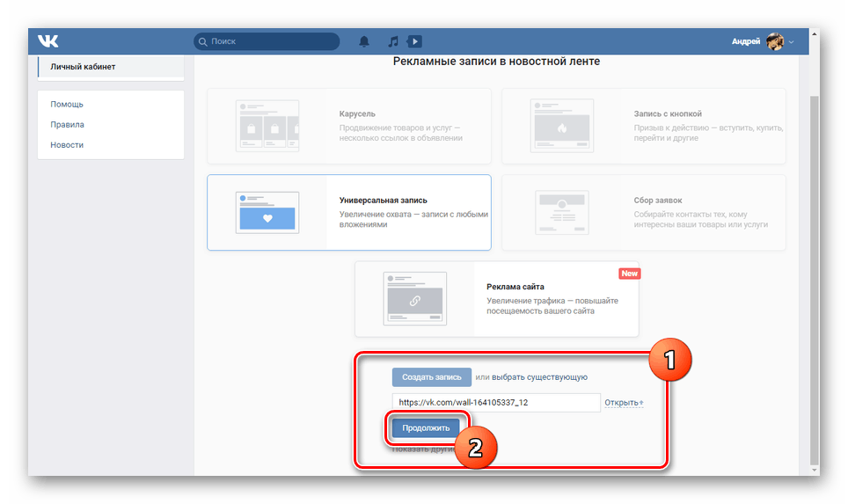Click the Универсальная запись heart thumbnail
Viewport: 848px width, 504px height.
tap(267, 213)
